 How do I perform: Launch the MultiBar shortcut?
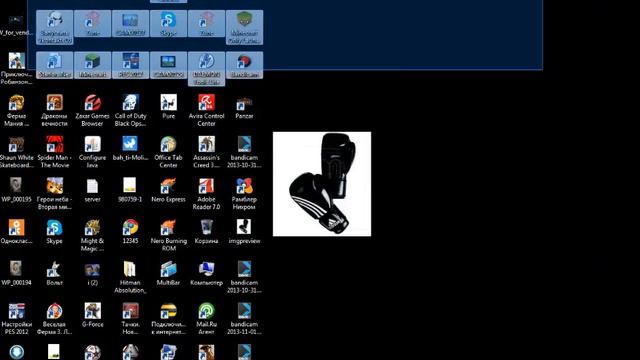click(169, 273)
